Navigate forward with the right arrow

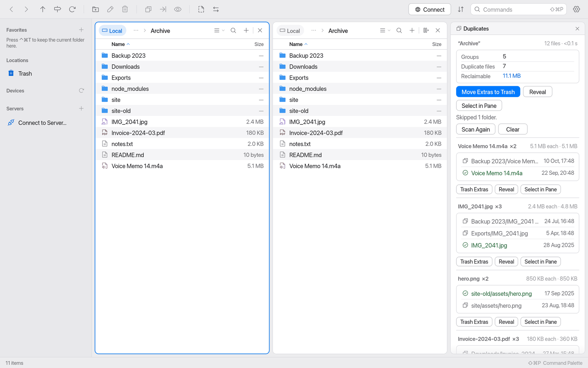(26, 9)
